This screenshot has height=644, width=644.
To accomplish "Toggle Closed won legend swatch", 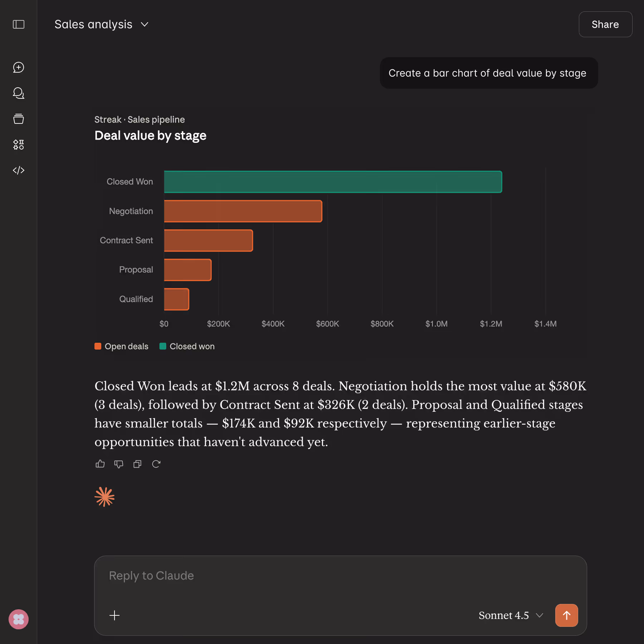I will pyautogui.click(x=163, y=346).
